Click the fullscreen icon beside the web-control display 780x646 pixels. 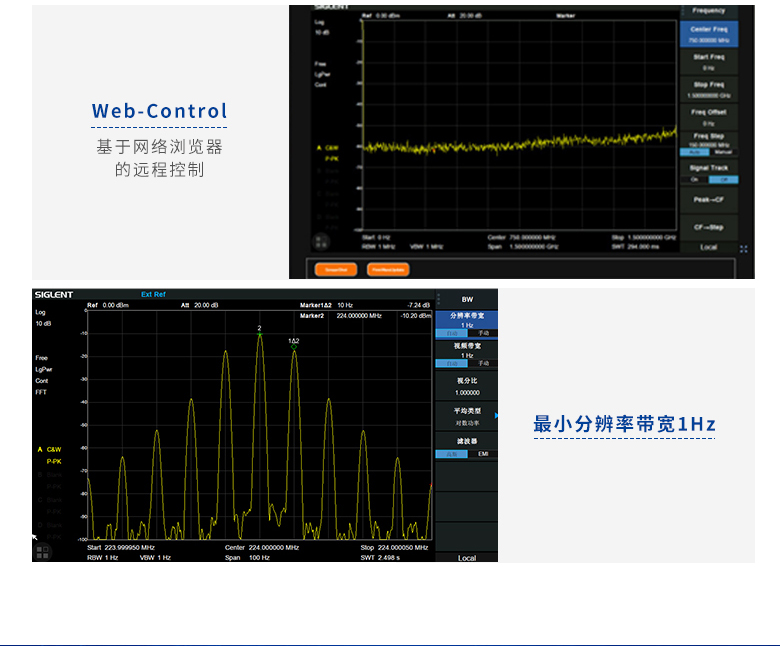click(x=743, y=248)
